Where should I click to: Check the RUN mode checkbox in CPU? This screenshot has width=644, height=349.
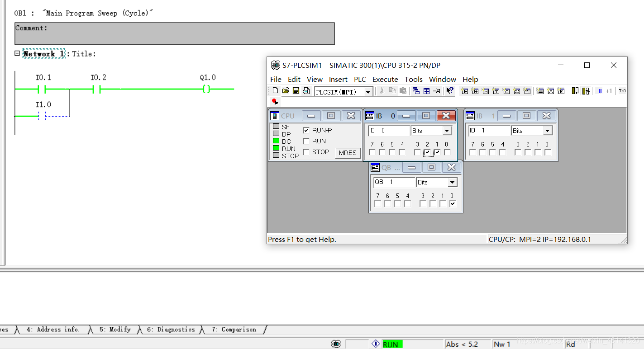(306, 141)
